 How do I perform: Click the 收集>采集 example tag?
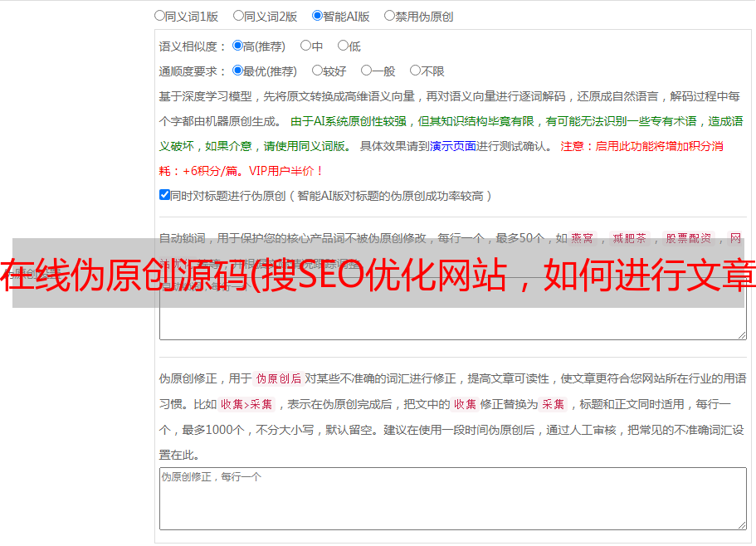pyautogui.click(x=246, y=404)
